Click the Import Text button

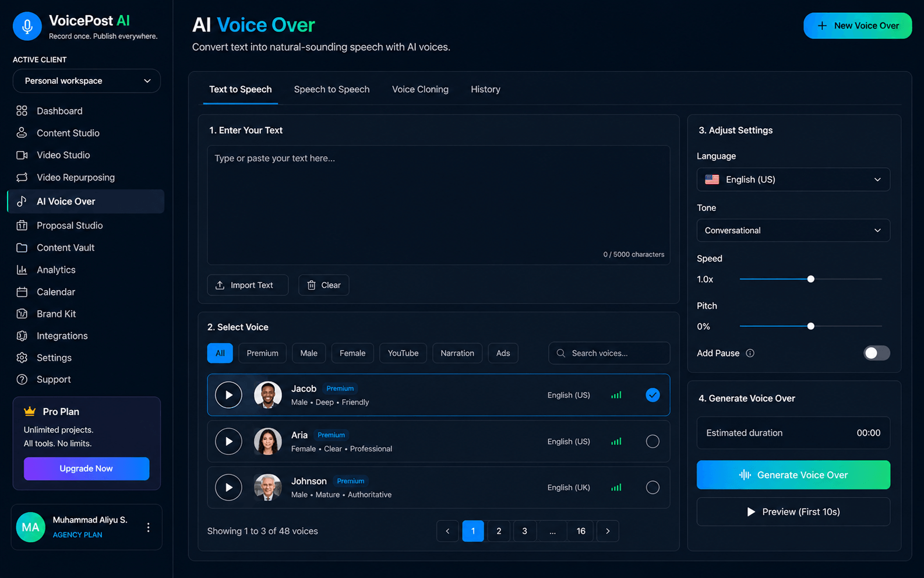[248, 285]
